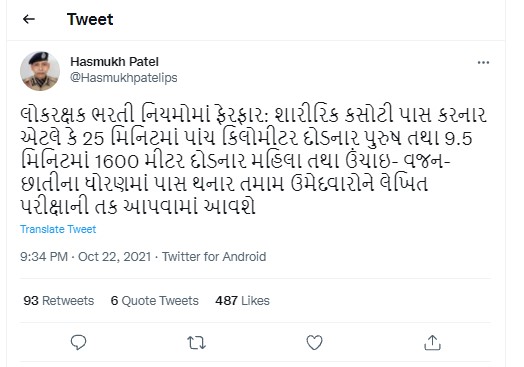View the 6 Quote Tweets list
The image size is (524, 367).
click(x=155, y=301)
